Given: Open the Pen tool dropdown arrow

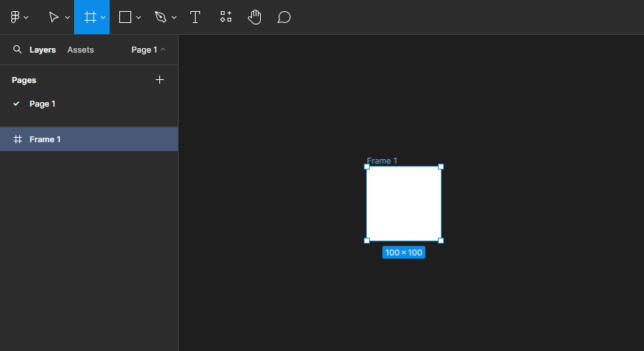Looking at the screenshot, I should [x=174, y=17].
